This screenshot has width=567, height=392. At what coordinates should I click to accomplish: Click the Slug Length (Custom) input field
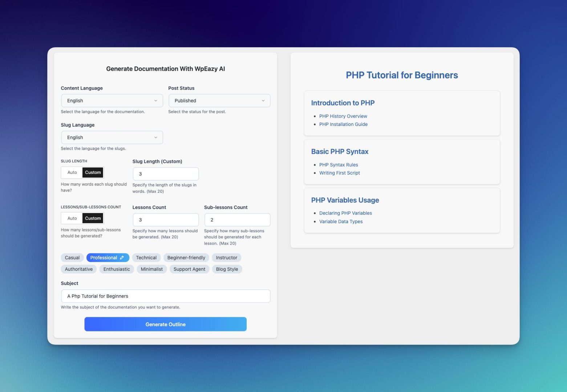166,174
